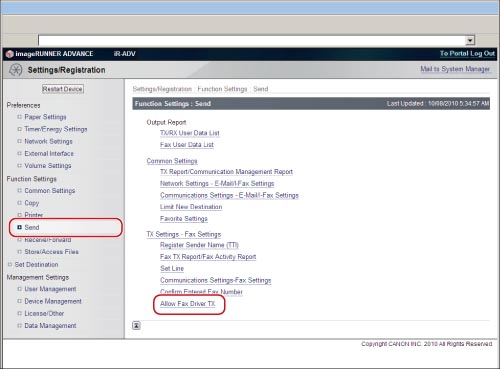Click the Settings/Registration gear icon
500x369 pixels.
pyautogui.click(x=15, y=70)
